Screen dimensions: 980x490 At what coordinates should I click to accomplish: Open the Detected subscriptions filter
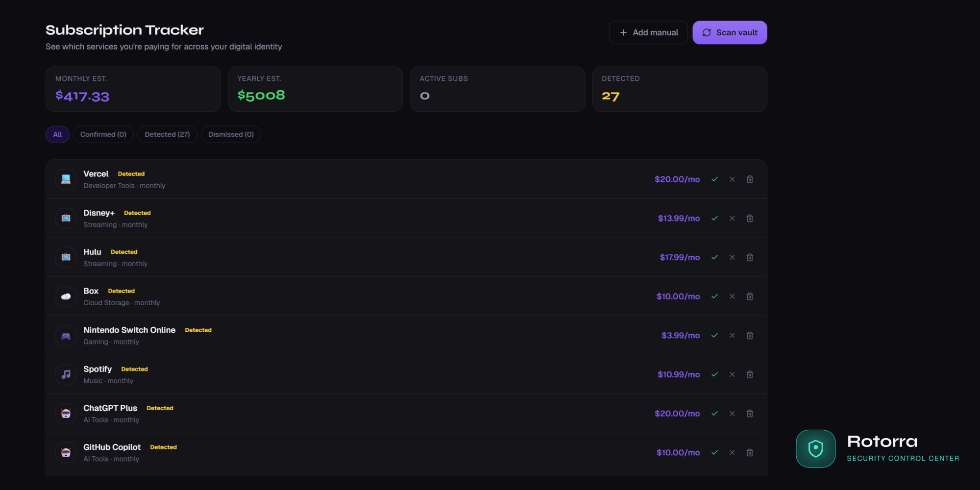(167, 134)
